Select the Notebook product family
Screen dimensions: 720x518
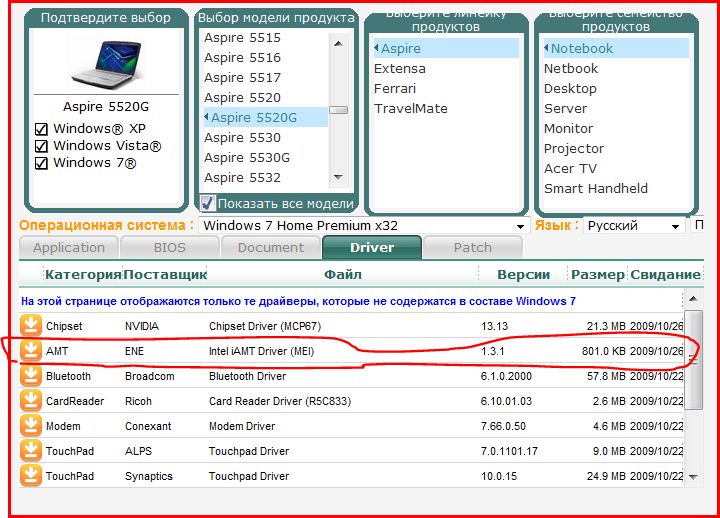click(616, 48)
